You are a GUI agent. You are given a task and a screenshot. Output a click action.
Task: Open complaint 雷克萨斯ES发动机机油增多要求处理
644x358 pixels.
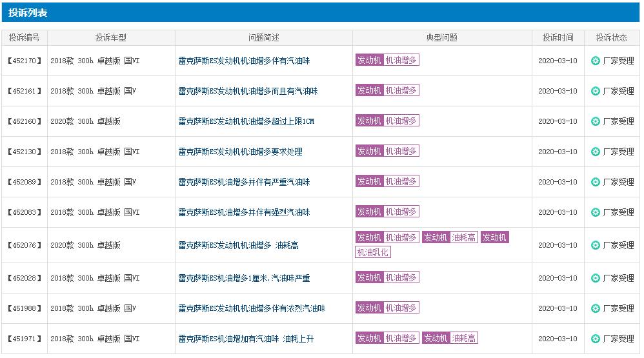[240, 152]
